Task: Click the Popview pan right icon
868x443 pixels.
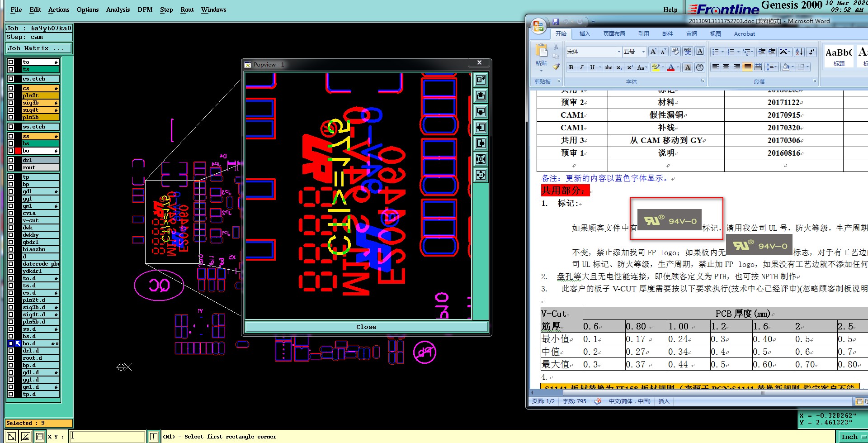Action: pyautogui.click(x=481, y=143)
